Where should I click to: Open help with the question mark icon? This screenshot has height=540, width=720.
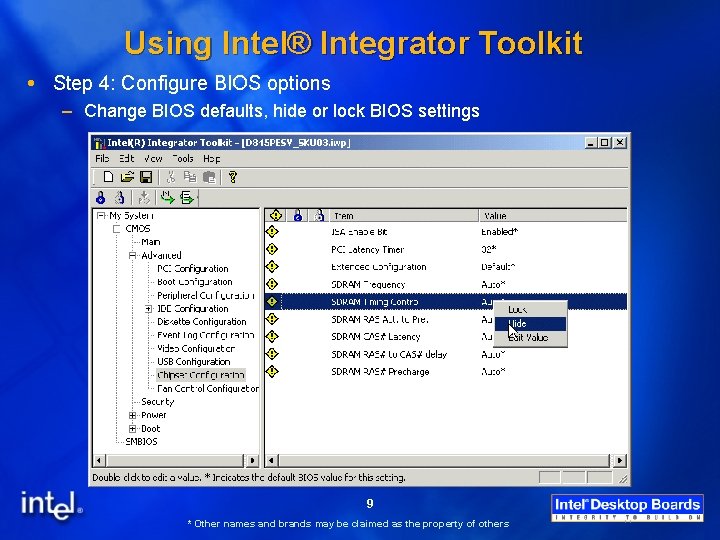point(232,177)
